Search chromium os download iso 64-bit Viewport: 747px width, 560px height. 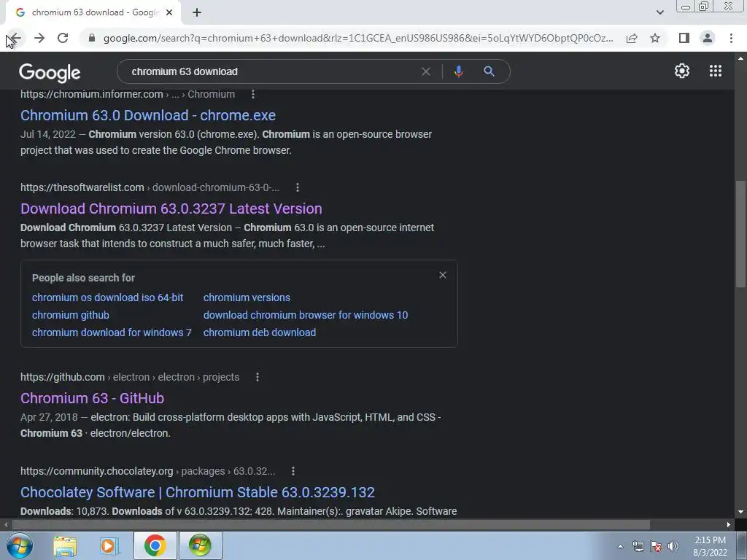pyautogui.click(x=108, y=297)
